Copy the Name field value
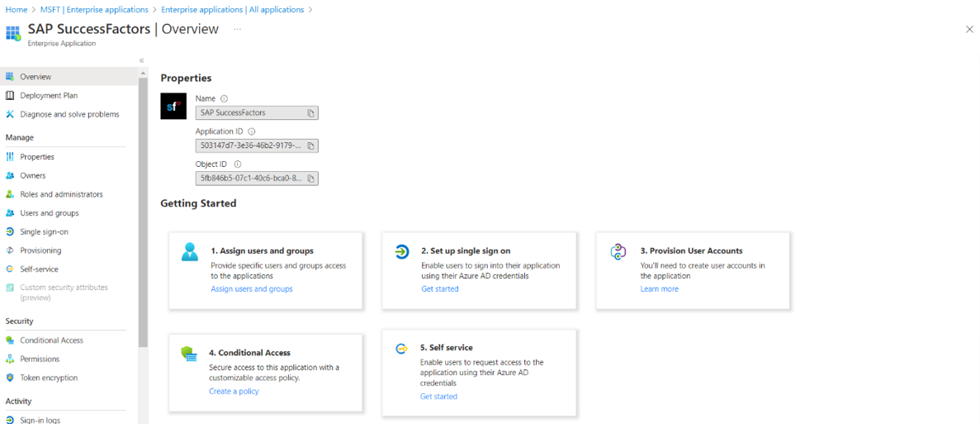Viewport: 980px width, 424px height. click(x=310, y=113)
